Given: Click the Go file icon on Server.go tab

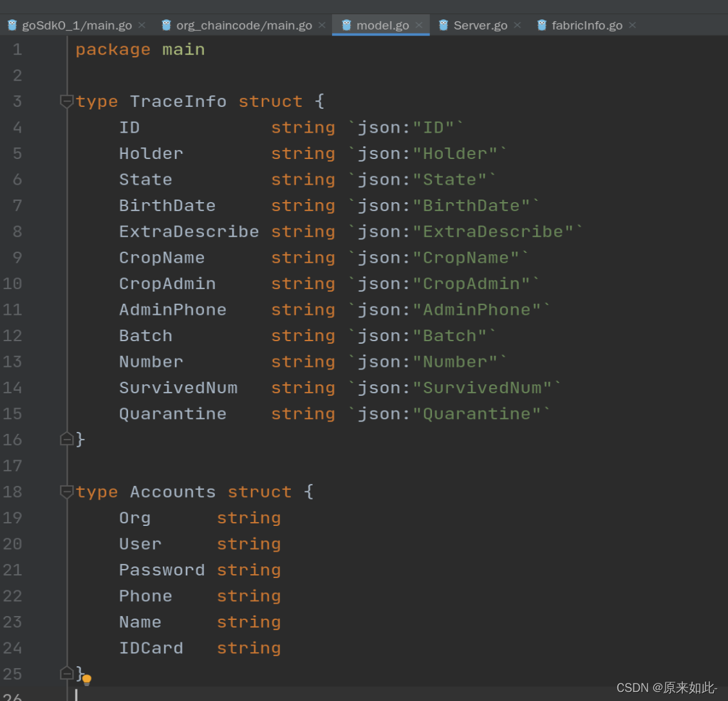Looking at the screenshot, I should click(443, 25).
